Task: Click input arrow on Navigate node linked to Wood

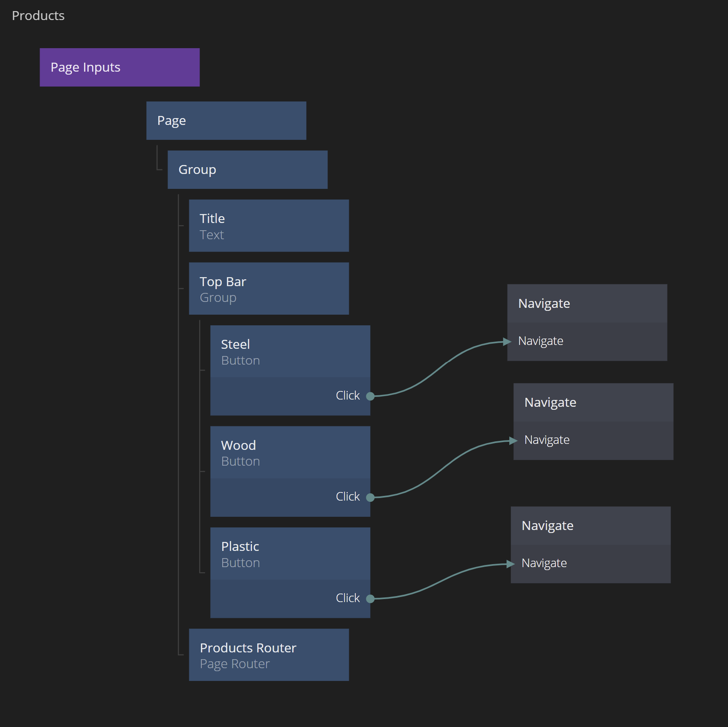Action: [x=513, y=440]
